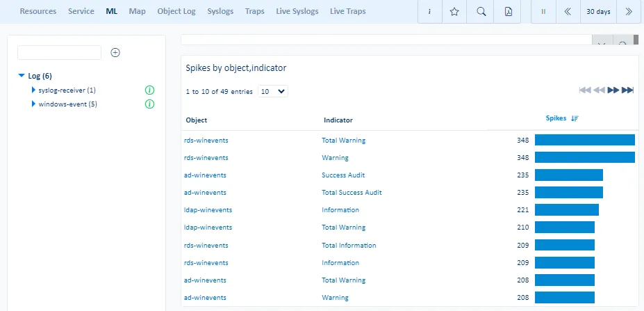The width and height of the screenshot is (644, 311).
Task: Click the plus icon beside the filter box
Action: click(x=115, y=53)
